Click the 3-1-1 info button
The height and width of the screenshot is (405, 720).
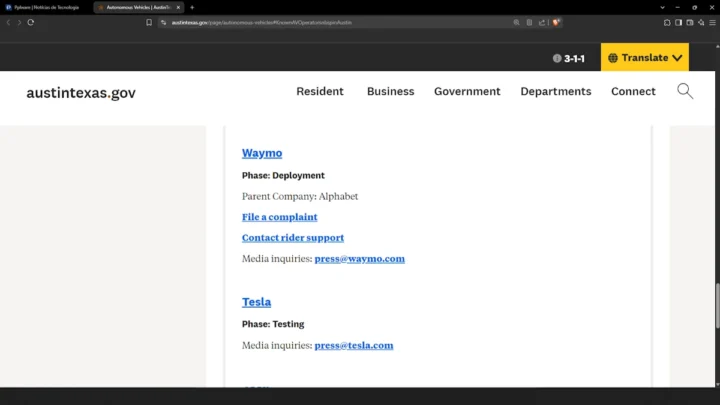coord(568,58)
